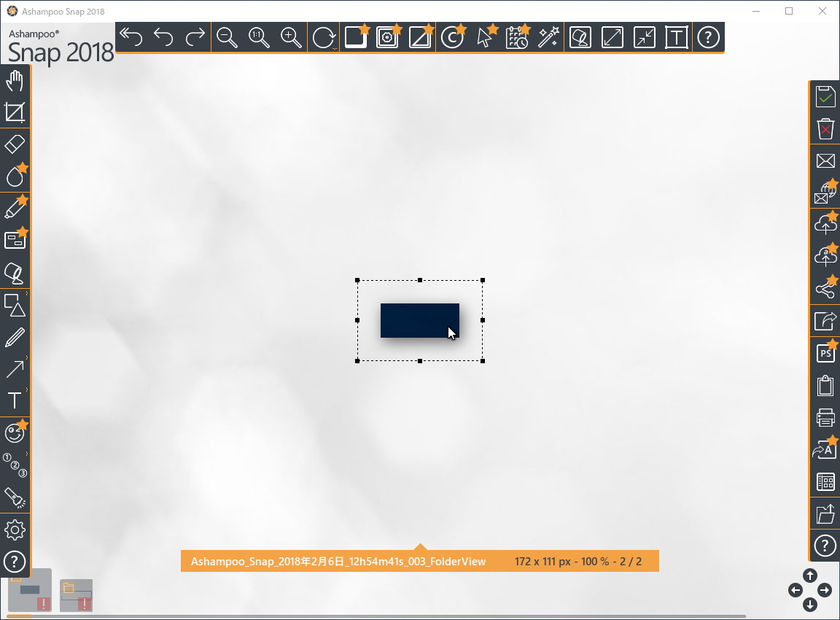Open capture in Photoshop PS icon
The image size is (840, 620).
coord(825,352)
